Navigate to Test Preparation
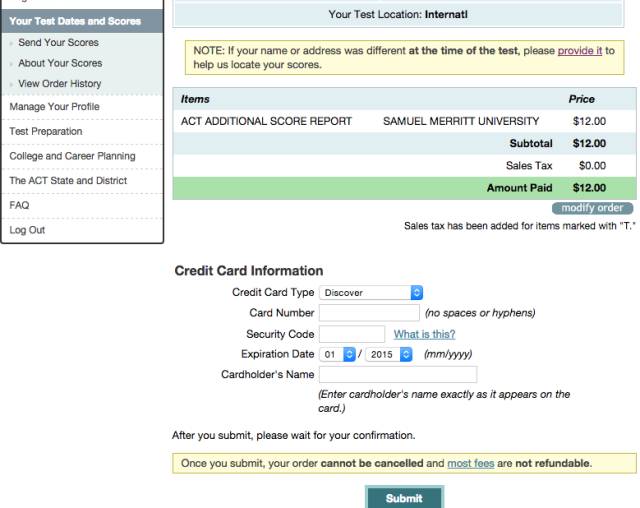The height and width of the screenshot is (508, 640). coord(46,131)
